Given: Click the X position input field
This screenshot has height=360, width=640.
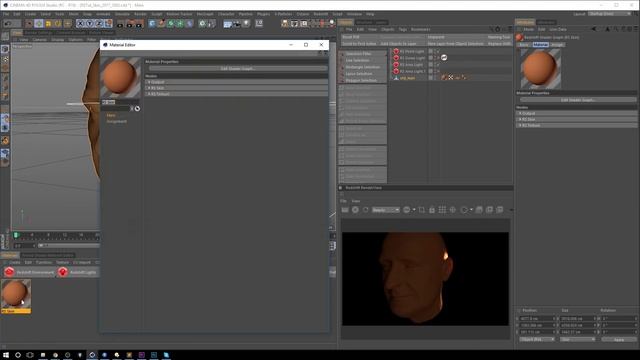Looking at the screenshot, I should coord(538,318).
